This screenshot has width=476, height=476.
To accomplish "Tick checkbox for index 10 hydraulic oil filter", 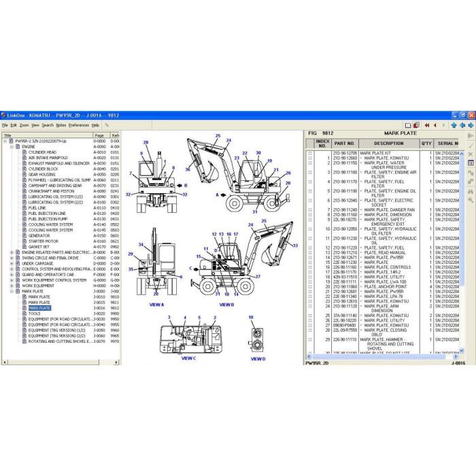I will 310,229.
